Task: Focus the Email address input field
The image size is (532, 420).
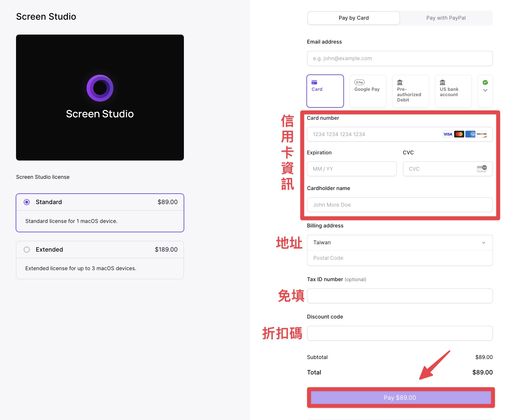Action: [x=400, y=58]
